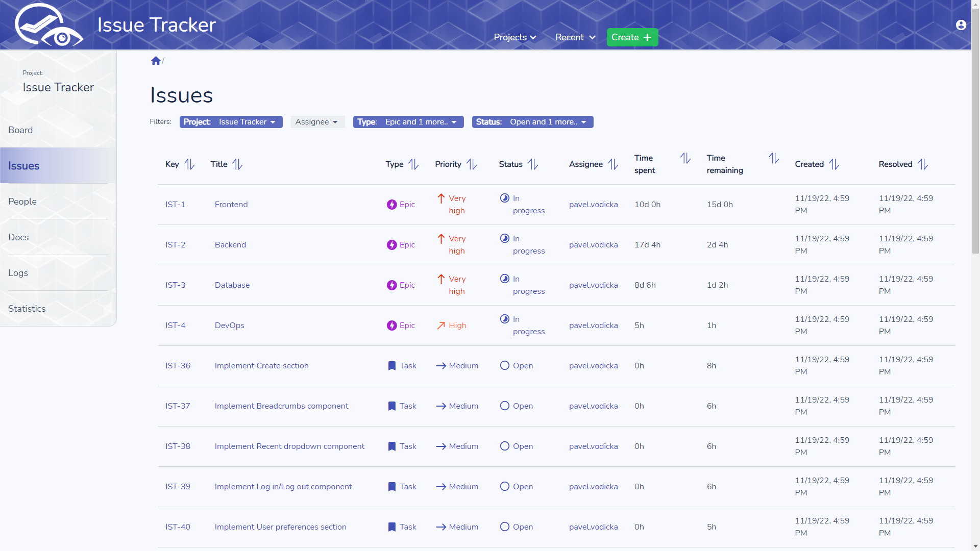The width and height of the screenshot is (980, 551).
Task: Sort issues by Priority column arrows
Action: pos(472,164)
